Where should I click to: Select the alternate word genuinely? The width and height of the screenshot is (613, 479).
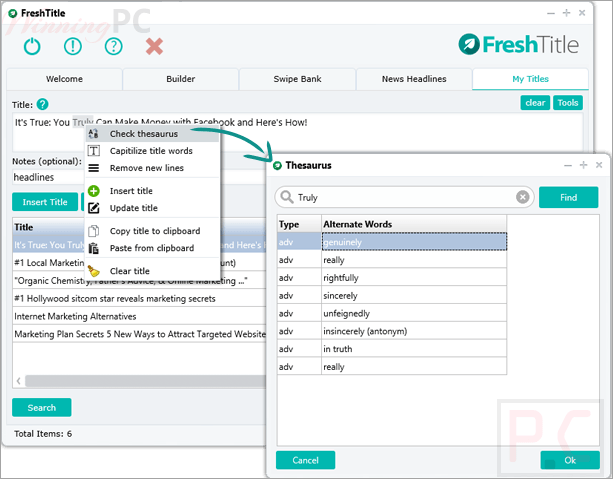click(414, 242)
